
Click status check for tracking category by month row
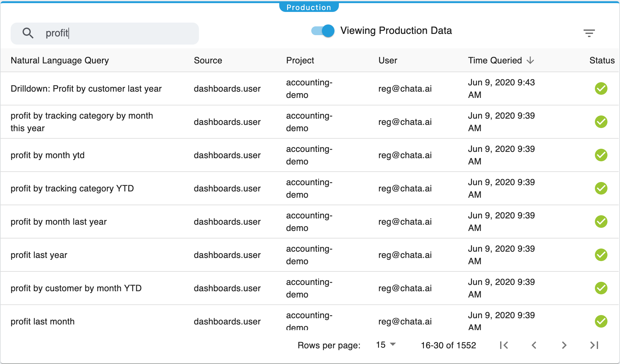[x=601, y=122]
